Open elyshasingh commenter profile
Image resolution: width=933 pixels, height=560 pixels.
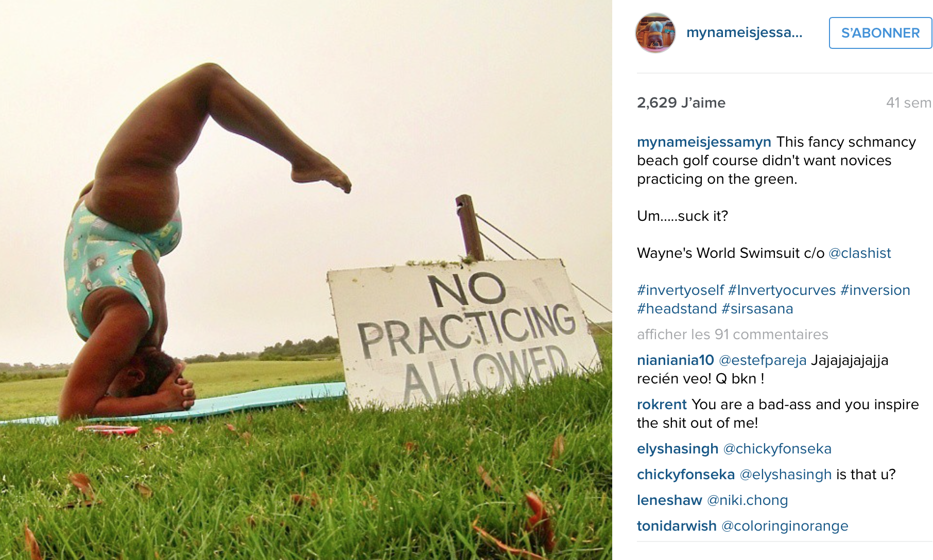coord(677,449)
